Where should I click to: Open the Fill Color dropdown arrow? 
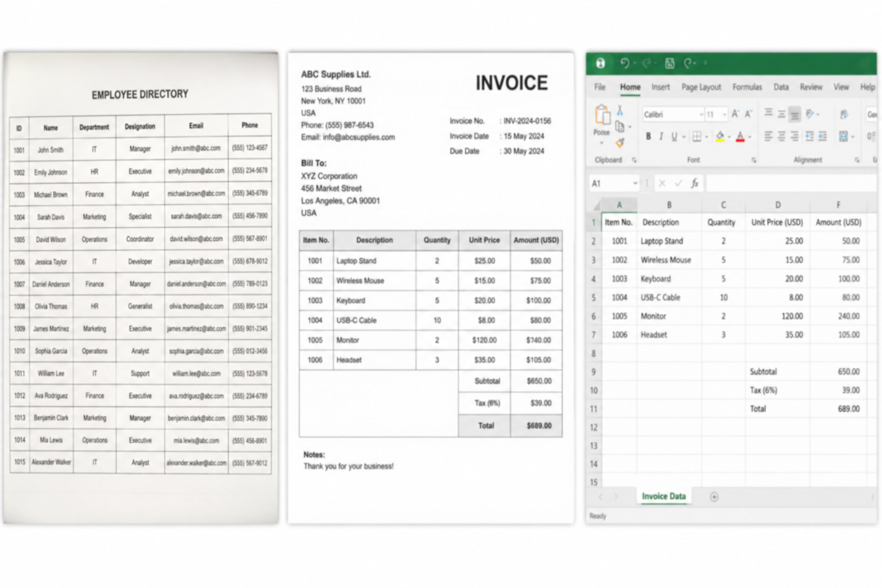pos(729,137)
